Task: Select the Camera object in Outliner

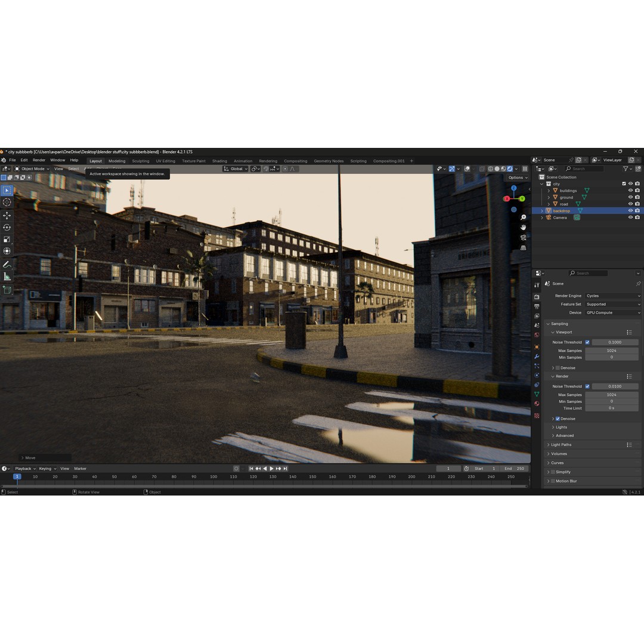Action: 559,217
